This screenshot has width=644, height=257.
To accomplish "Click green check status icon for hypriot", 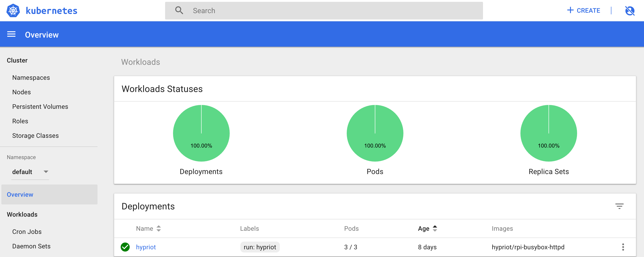I will tap(125, 247).
